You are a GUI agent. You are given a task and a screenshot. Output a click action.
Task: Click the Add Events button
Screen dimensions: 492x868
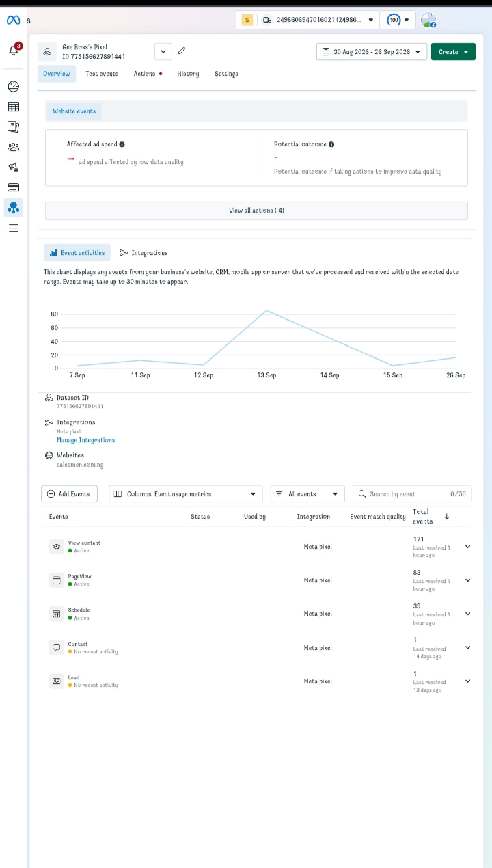(70, 493)
